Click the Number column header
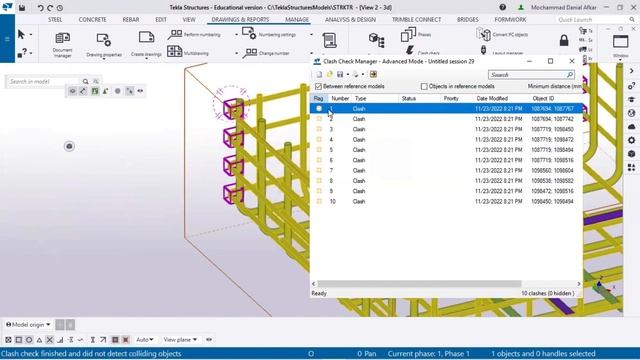640x360 pixels. pyautogui.click(x=340, y=98)
